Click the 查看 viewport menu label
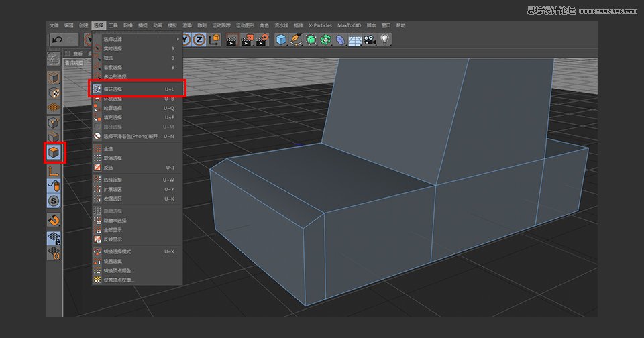Viewport: 644px width, 338px height. pyautogui.click(x=78, y=54)
